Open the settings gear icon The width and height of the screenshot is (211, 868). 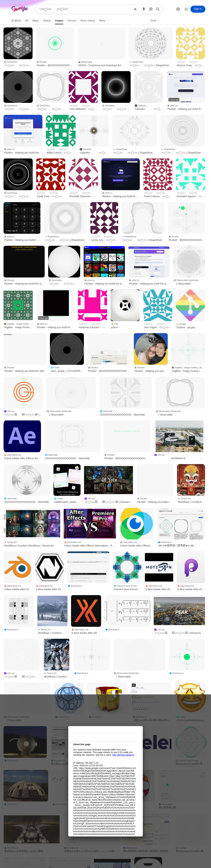pos(178,9)
